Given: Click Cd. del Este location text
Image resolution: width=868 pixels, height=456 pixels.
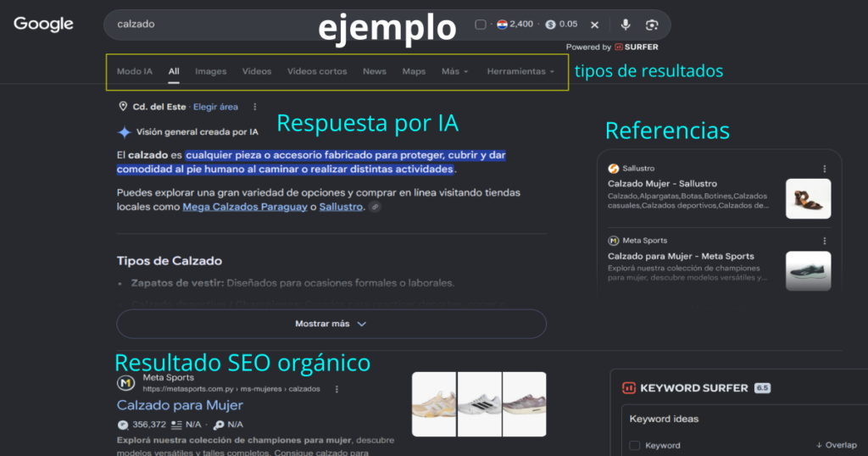Looking at the screenshot, I should click(159, 107).
